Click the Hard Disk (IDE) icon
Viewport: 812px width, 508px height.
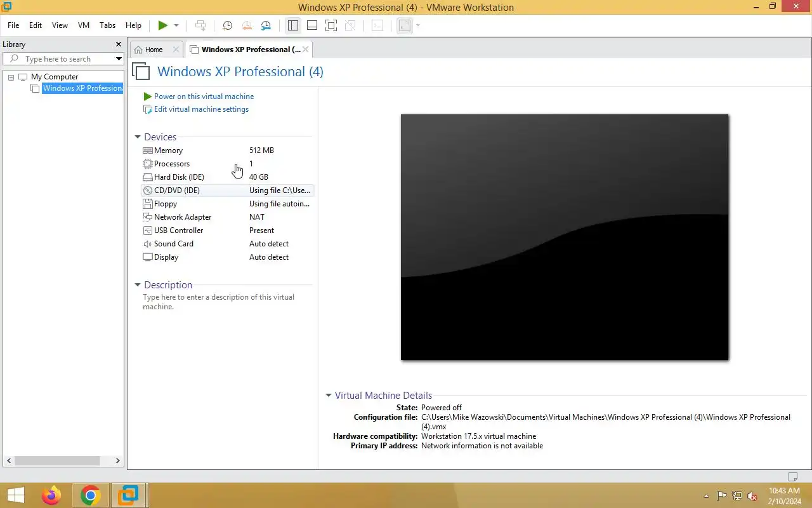click(x=148, y=177)
